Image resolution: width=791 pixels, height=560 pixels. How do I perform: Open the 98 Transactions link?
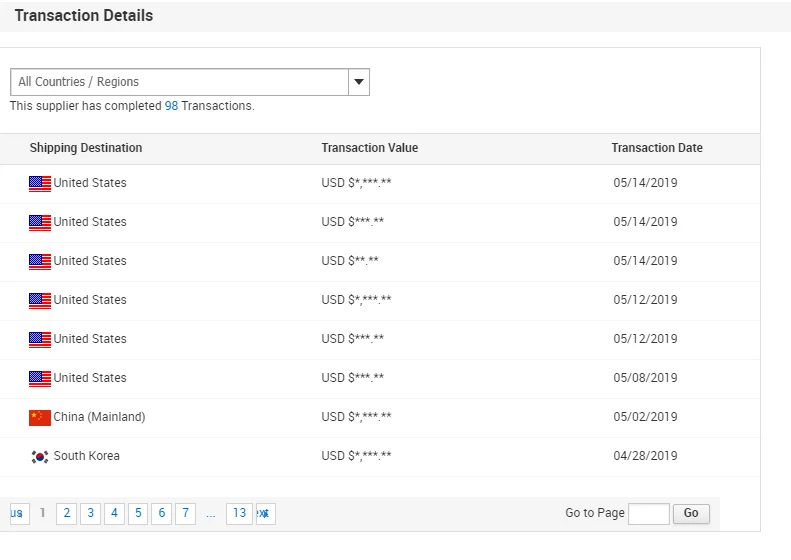click(x=171, y=106)
